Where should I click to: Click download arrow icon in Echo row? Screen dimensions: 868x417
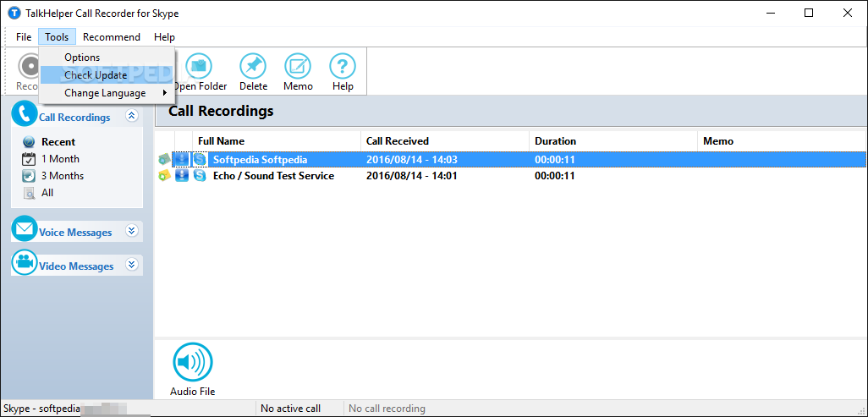tap(182, 176)
